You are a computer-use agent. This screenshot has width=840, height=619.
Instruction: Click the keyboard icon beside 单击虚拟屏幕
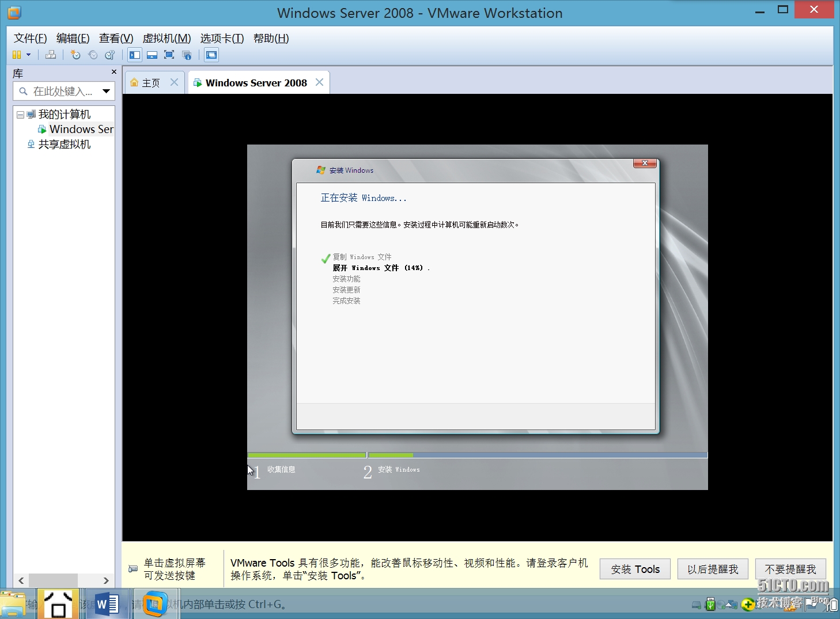(133, 569)
